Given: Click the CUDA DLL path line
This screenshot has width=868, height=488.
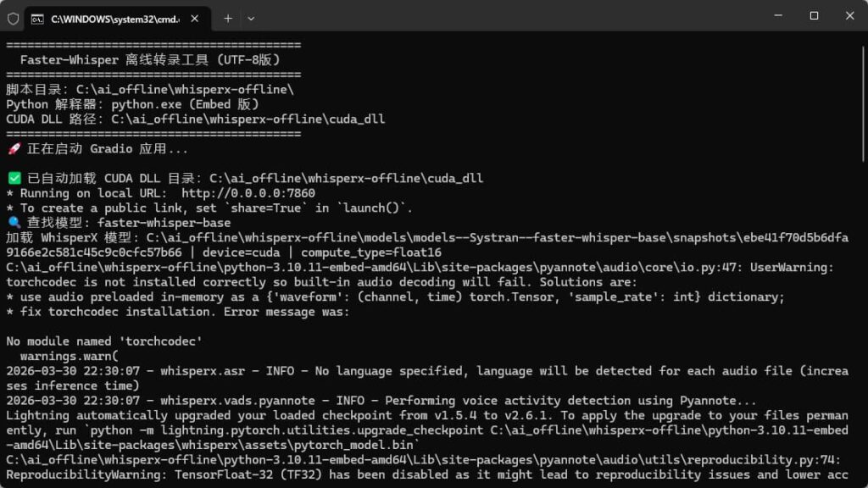Looking at the screenshot, I should pos(195,119).
